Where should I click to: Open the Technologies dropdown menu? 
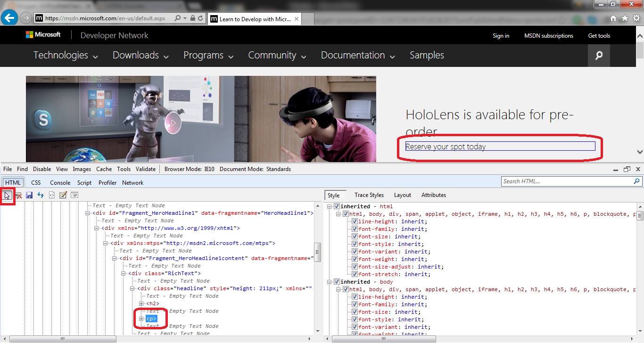tap(66, 56)
